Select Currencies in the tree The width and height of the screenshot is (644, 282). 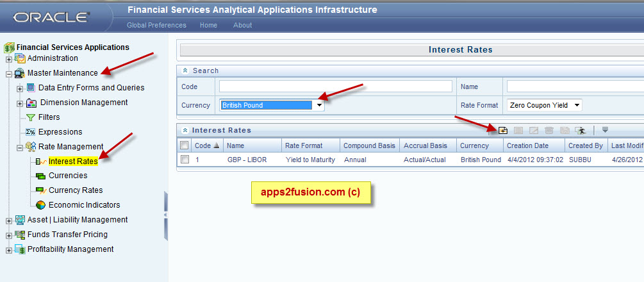[68, 176]
